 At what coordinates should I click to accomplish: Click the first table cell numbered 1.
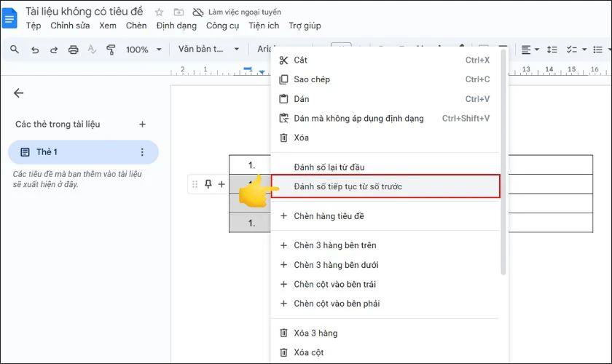(251, 165)
